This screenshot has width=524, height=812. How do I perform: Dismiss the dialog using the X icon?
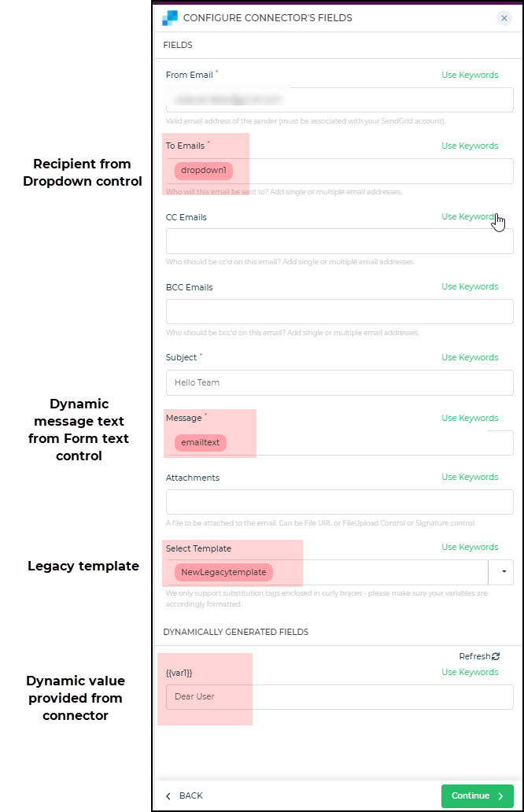click(x=504, y=18)
